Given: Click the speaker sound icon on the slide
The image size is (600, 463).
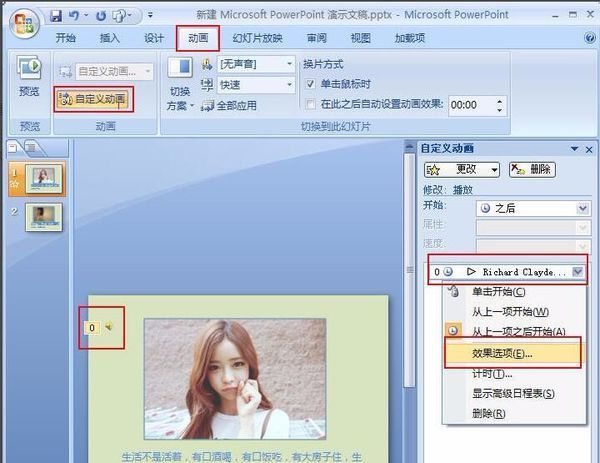Looking at the screenshot, I should tap(109, 327).
